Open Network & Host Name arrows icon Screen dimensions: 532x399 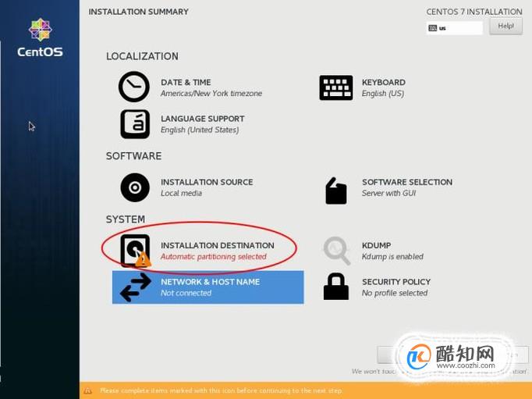(136, 287)
